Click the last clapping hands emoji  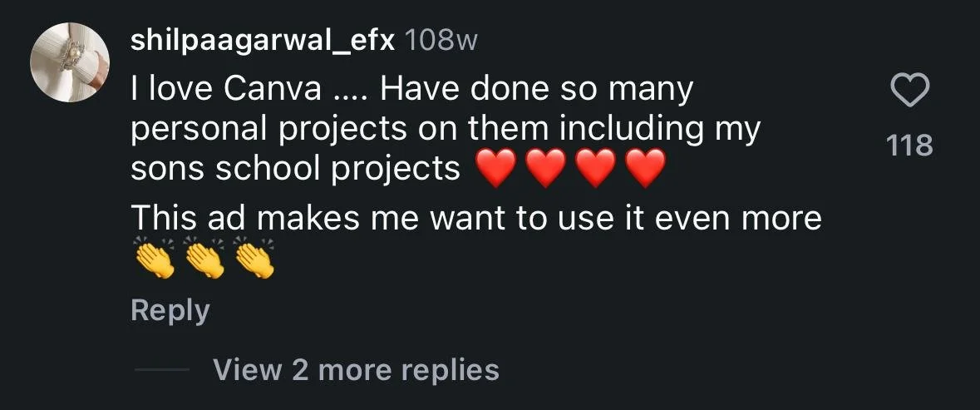[x=254, y=258]
